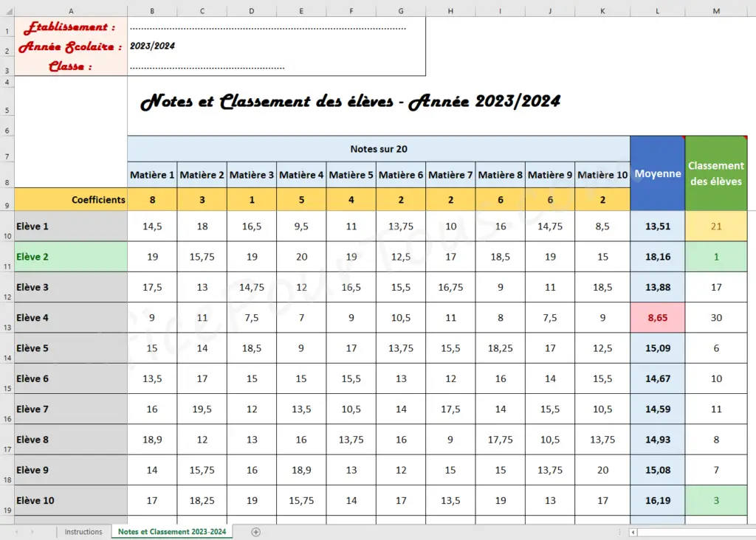Click the horizontal scrollbar left arrow
The image size is (756, 540).
633,532
